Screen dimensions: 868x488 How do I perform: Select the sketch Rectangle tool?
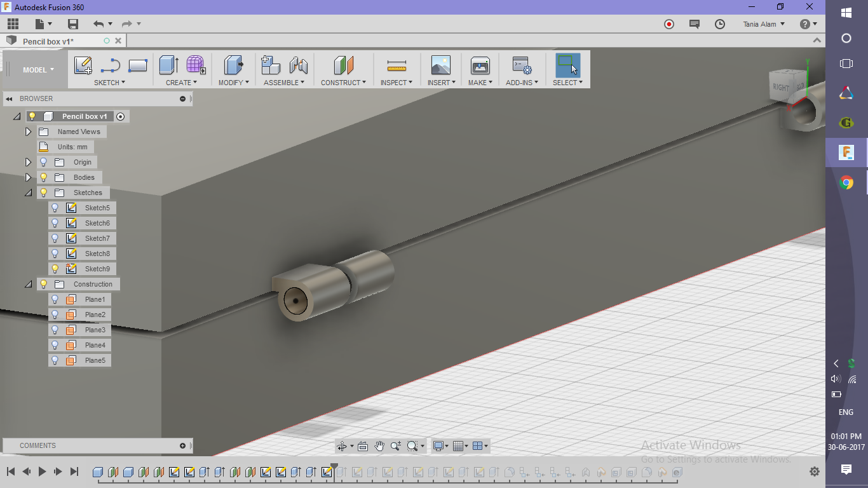point(138,65)
